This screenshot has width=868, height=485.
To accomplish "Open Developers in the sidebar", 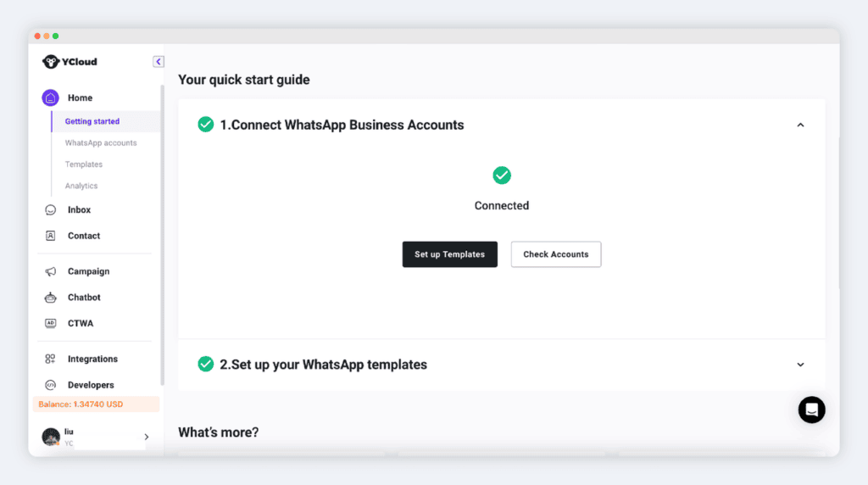I will 91,385.
